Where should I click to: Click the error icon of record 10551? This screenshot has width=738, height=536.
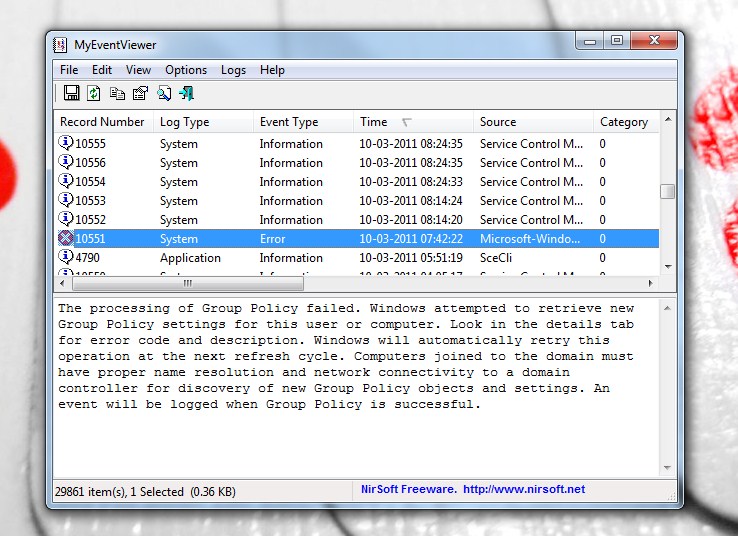(65, 238)
